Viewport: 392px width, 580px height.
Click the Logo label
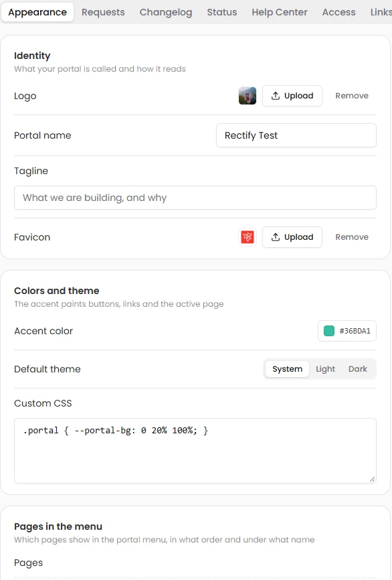pos(25,96)
